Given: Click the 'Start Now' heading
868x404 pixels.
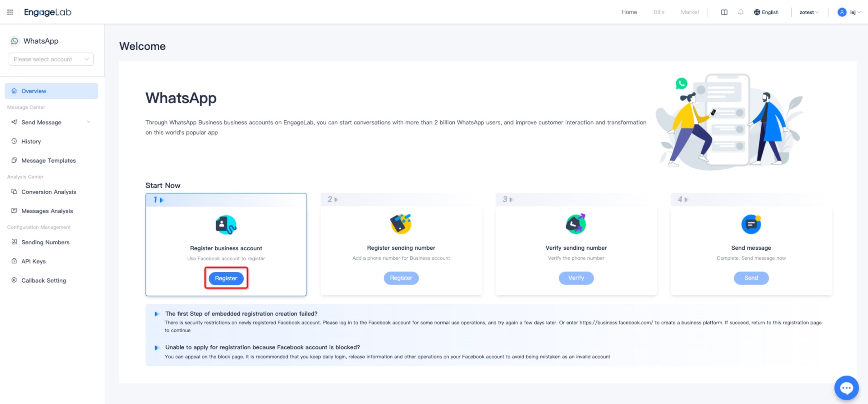Looking at the screenshot, I should pyautogui.click(x=163, y=185).
